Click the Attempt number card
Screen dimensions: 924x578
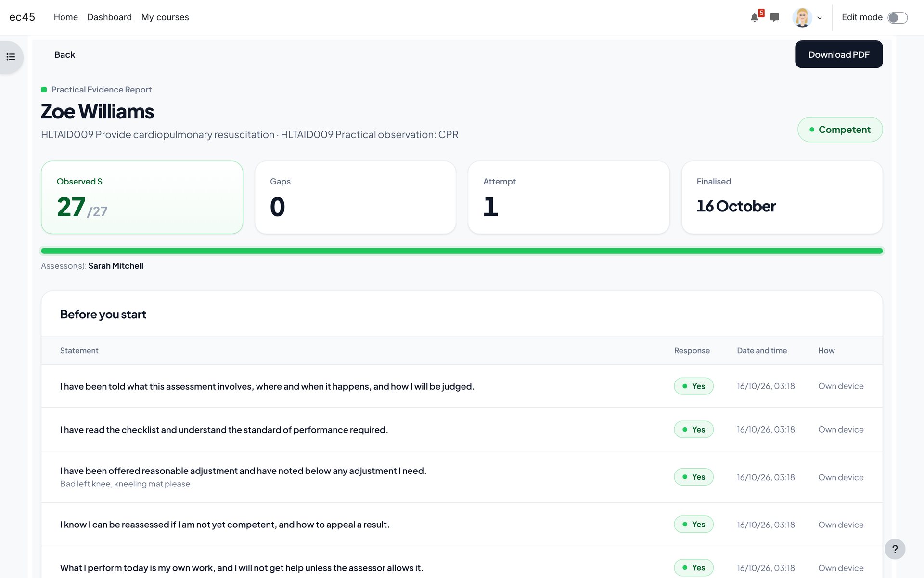click(568, 197)
